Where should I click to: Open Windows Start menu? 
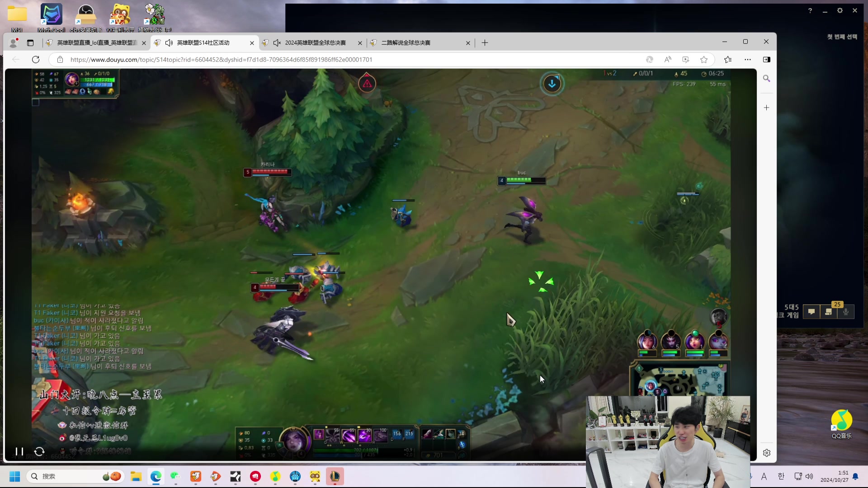coord(14,476)
